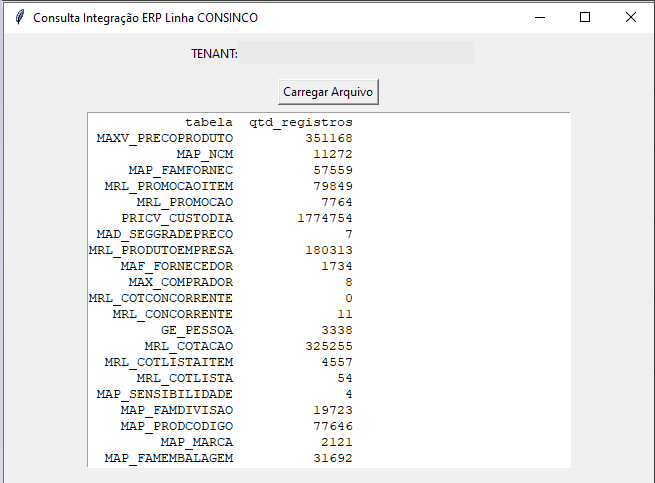Select MRL_PRODUTOEMPRESA row name
The height and width of the screenshot is (483, 655).
tap(161, 250)
